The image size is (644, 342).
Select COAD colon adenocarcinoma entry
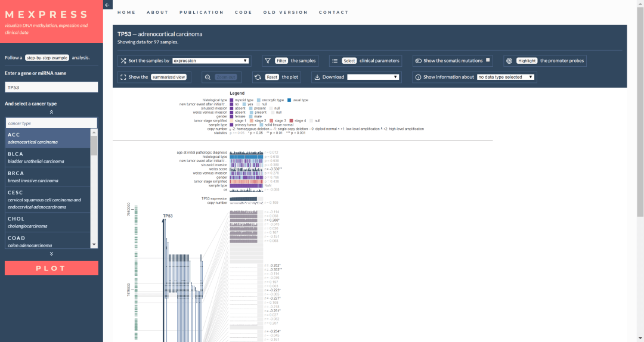(48, 241)
